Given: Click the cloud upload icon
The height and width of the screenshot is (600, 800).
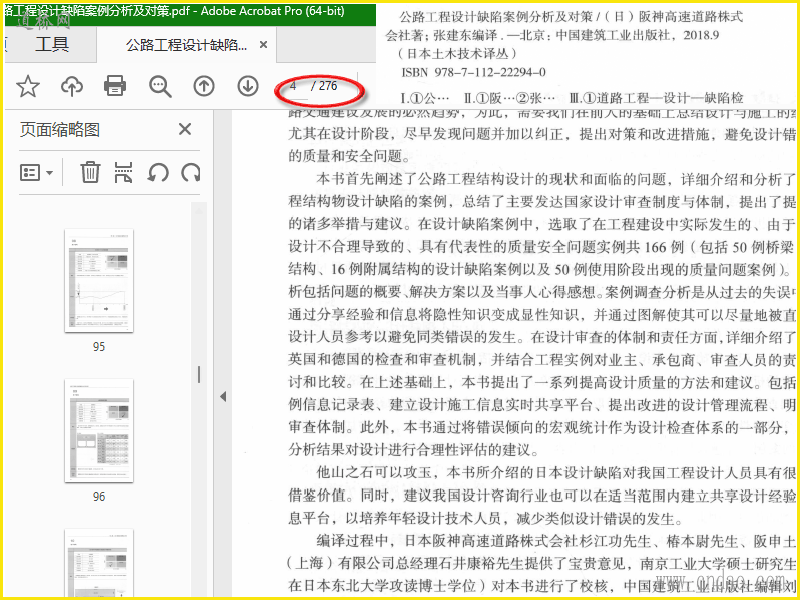Looking at the screenshot, I should pos(72,86).
